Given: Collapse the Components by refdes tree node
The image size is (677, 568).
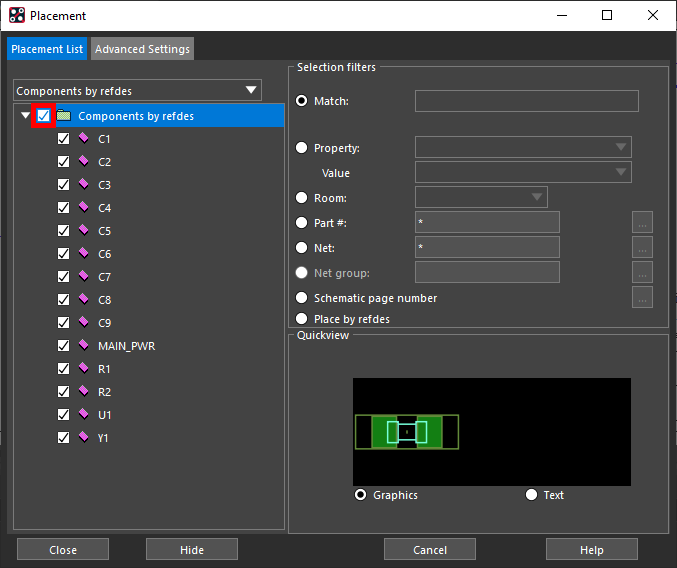Looking at the screenshot, I should (25, 115).
